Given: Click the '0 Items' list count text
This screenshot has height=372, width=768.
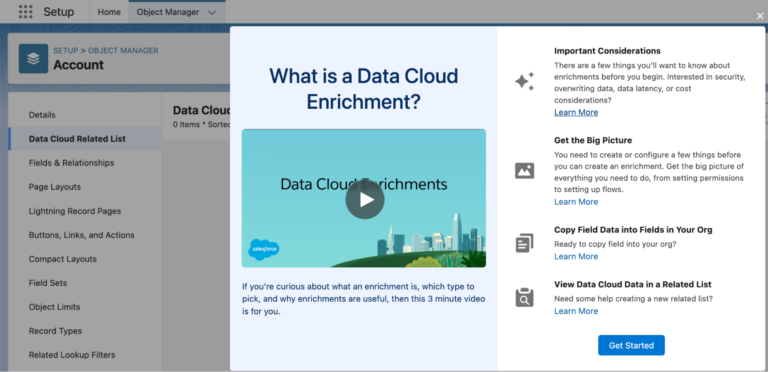Looking at the screenshot, I should pyautogui.click(x=186, y=125).
